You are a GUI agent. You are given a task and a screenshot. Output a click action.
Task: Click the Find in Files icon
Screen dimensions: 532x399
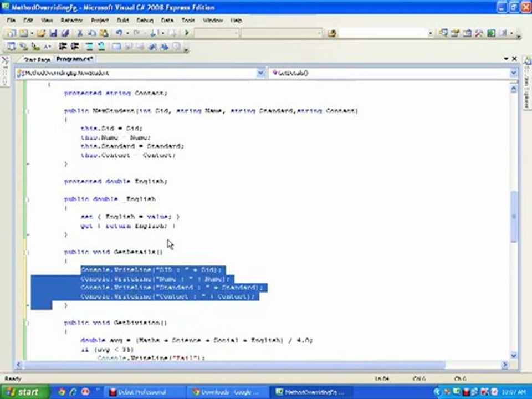[x=332, y=33]
